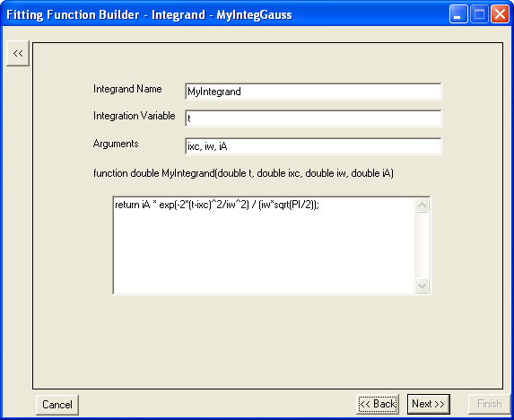Screen dimensions: 514x420
Task: Click the maximize button in title bar
Action: tap(479, 14)
